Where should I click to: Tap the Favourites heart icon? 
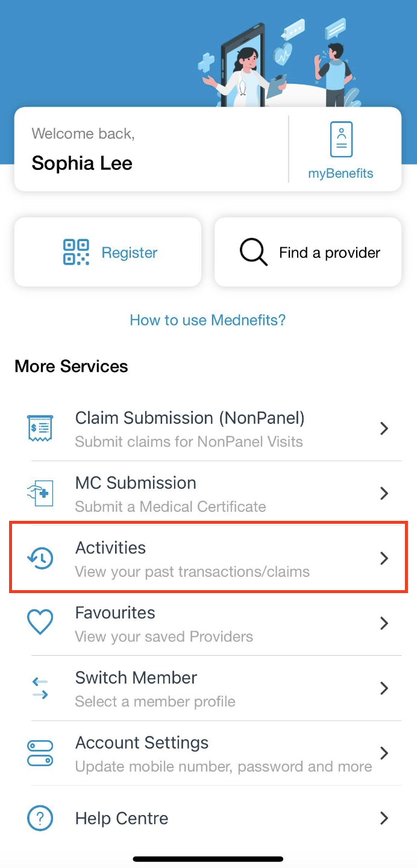[40, 623]
